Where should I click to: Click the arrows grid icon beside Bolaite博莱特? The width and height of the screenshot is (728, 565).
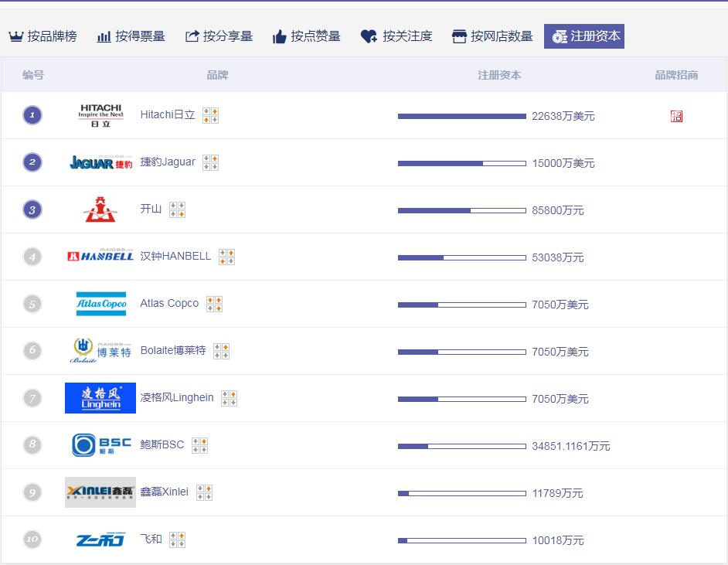point(222,351)
